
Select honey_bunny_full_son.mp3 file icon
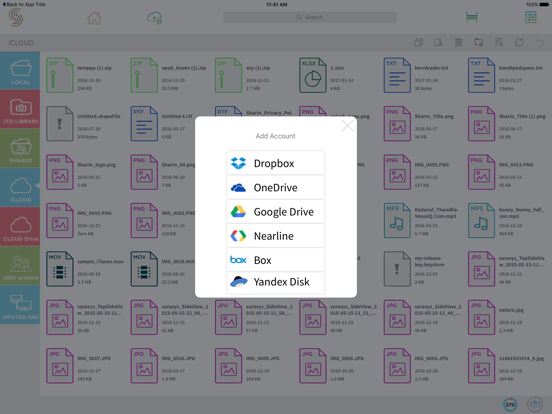tap(482, 220)
